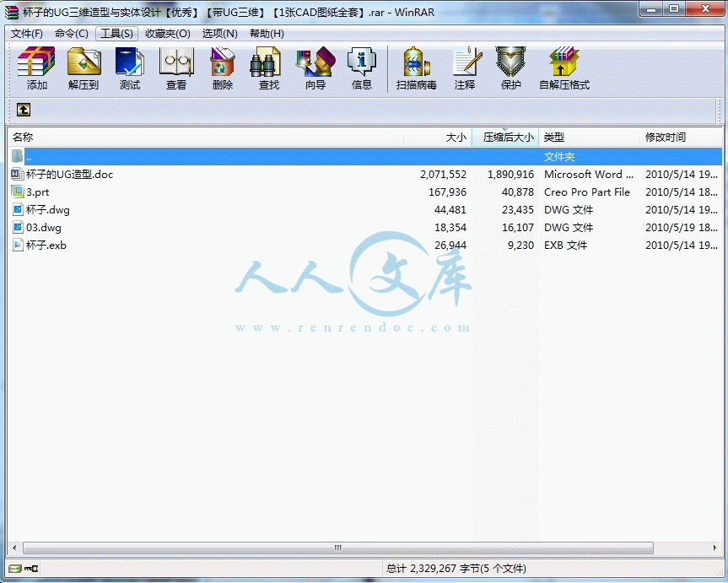Click the size value 2,071,552

click(x=443, y=174)
